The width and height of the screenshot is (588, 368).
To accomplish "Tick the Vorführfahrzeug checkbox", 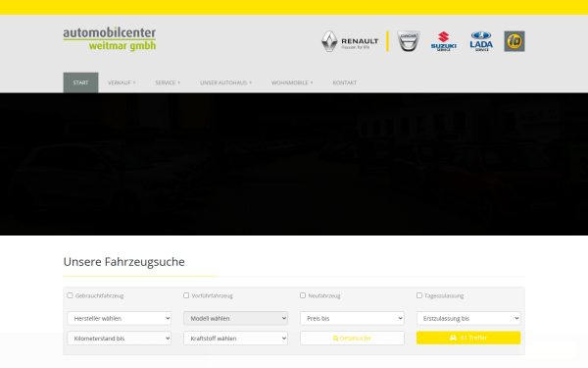I will click(x=186, y=295).
